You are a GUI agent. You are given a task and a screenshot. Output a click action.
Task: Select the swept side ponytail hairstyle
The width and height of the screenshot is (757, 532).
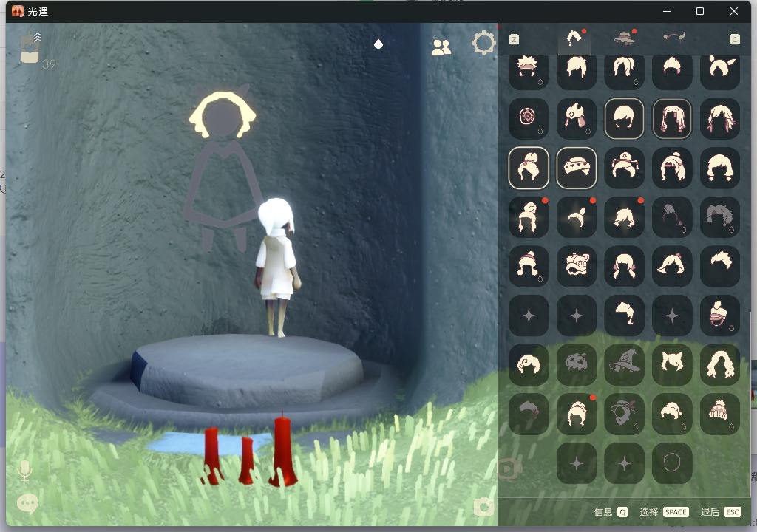[x=624, y=316]
